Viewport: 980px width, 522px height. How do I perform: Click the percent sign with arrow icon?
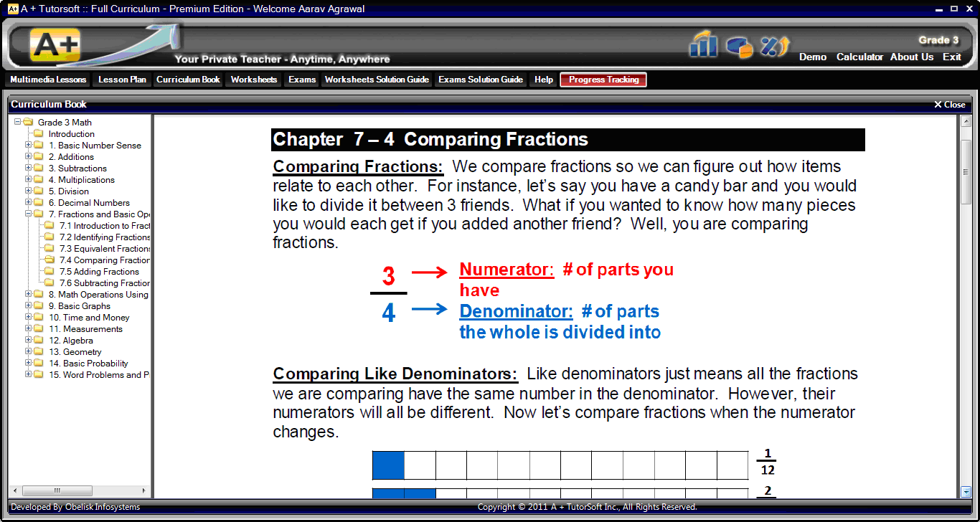775,46
